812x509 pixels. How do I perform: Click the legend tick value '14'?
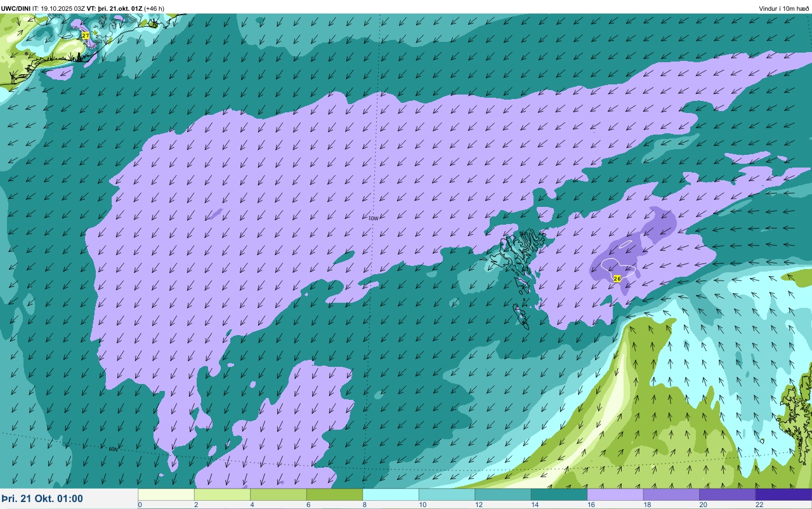coord(534,505)
